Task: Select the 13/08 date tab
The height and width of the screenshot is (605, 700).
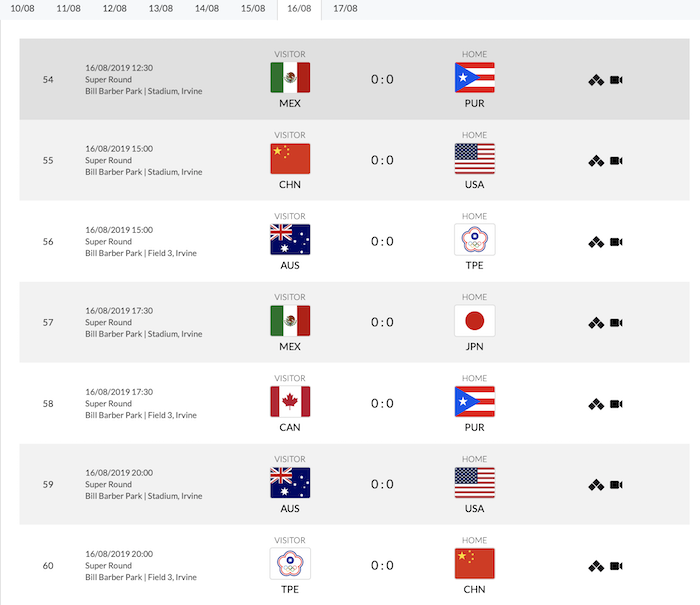Action: (161, 8)
